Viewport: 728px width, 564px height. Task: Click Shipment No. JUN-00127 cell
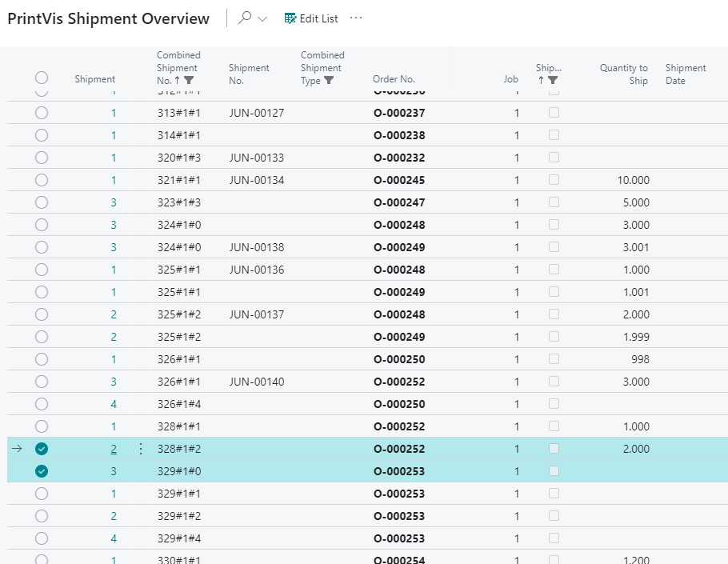click(x=257, y=114)
